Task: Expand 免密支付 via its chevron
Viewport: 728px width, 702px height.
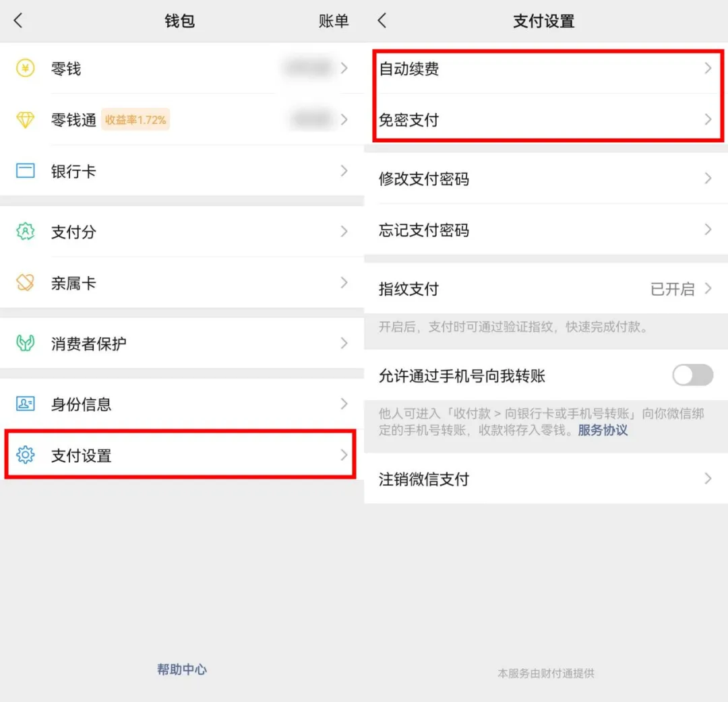Action: point(708,120)
